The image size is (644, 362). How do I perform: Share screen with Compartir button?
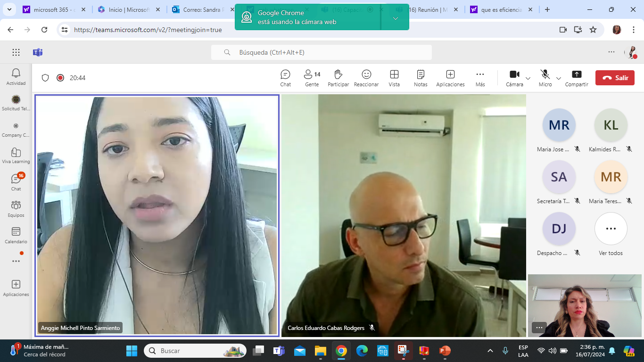[577, 78]
